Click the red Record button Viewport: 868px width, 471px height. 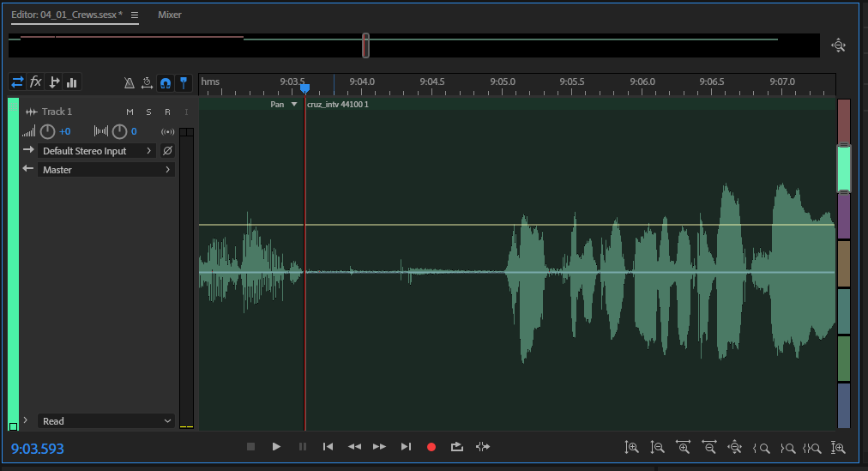(431, 447)
